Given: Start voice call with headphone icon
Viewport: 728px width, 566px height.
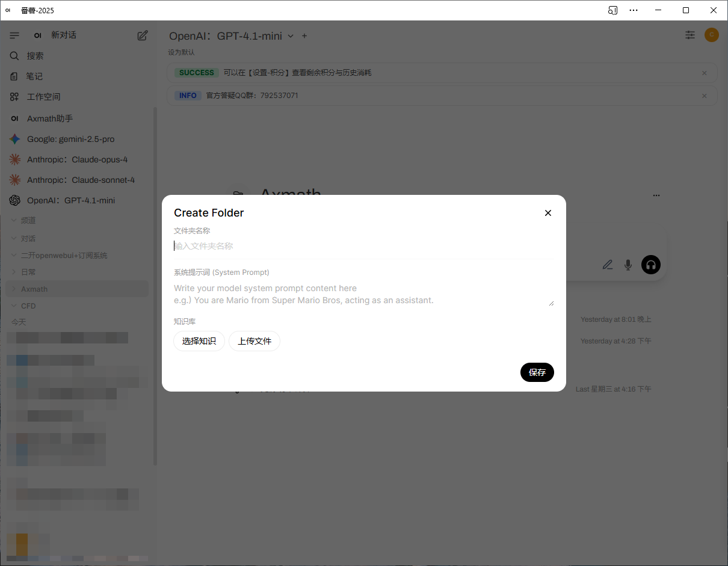Looking at the screenshot, I should (650, 265).
